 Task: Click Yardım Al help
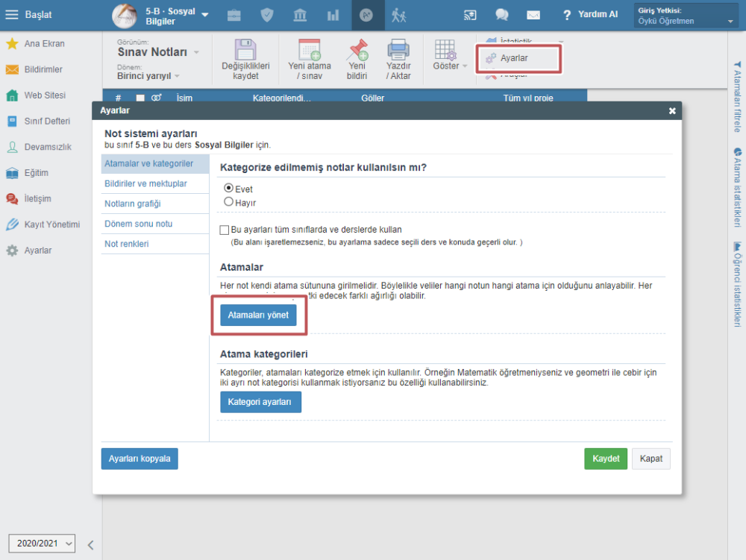coord(590,15)
